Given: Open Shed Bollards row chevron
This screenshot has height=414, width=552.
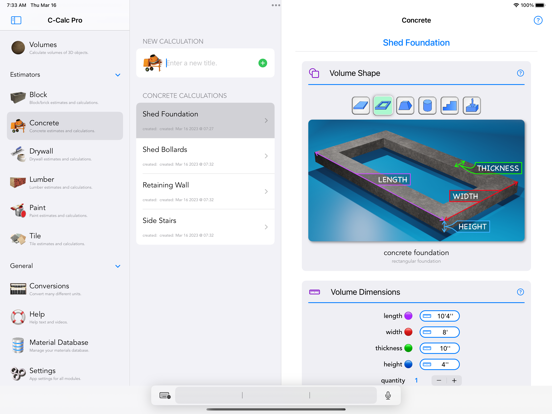Looking at the screenshot, I should pyautogui.click(x=266, y=156).
